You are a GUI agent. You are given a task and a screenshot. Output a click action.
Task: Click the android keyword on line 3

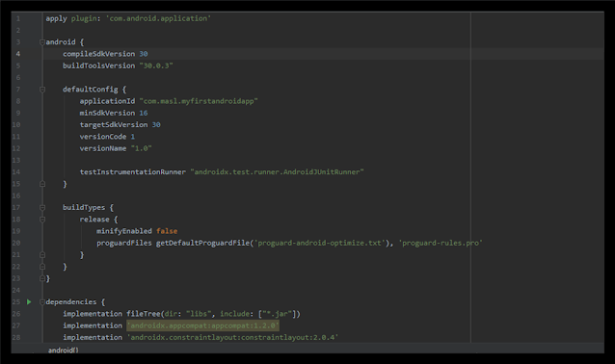click(61, 42)
